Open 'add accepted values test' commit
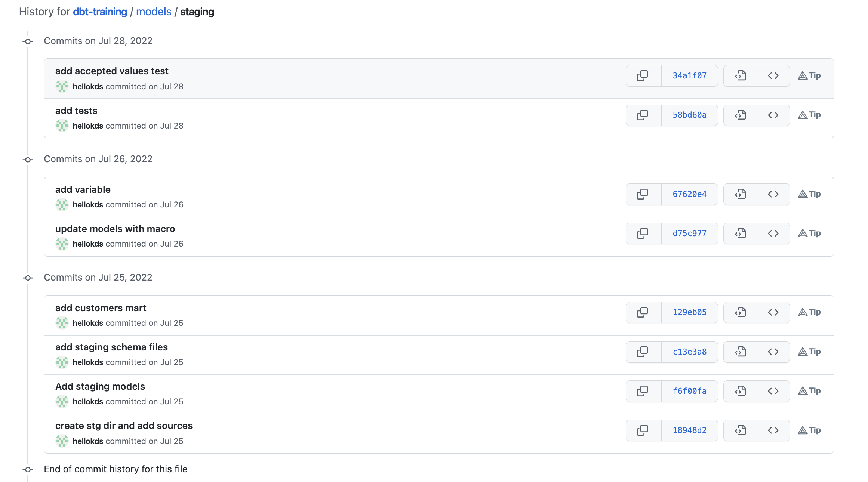Screen dimensions: 868x482 coord(112,71)
